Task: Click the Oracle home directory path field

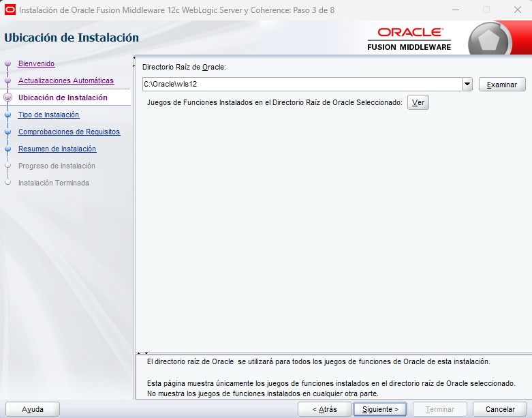Action: click(x=302, y=84)
